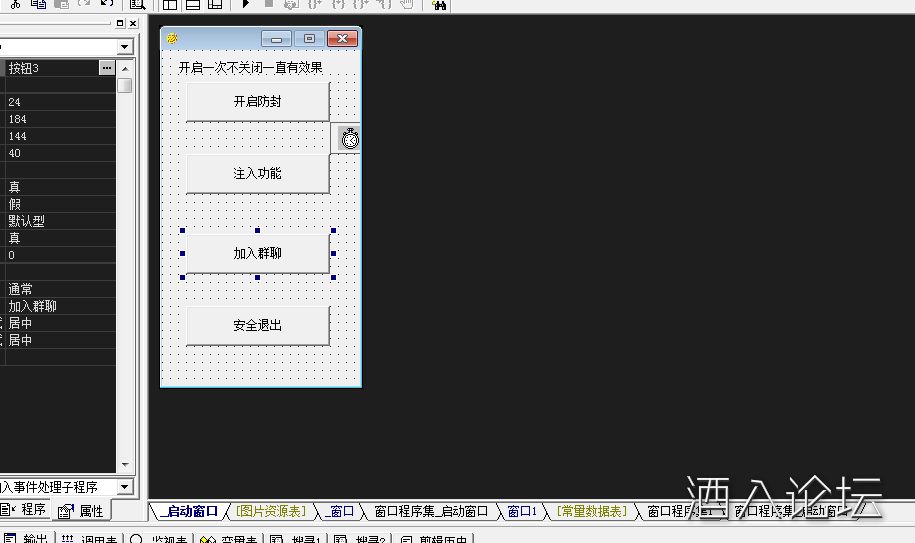
Task: Open the [图片资源表] tab
Action: (x=271, y=511)
